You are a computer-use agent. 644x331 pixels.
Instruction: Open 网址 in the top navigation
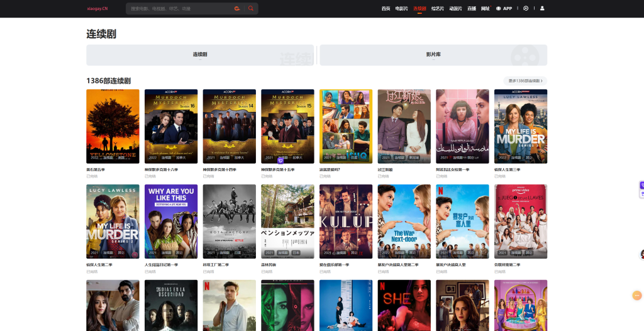click(x=486, y=8)
